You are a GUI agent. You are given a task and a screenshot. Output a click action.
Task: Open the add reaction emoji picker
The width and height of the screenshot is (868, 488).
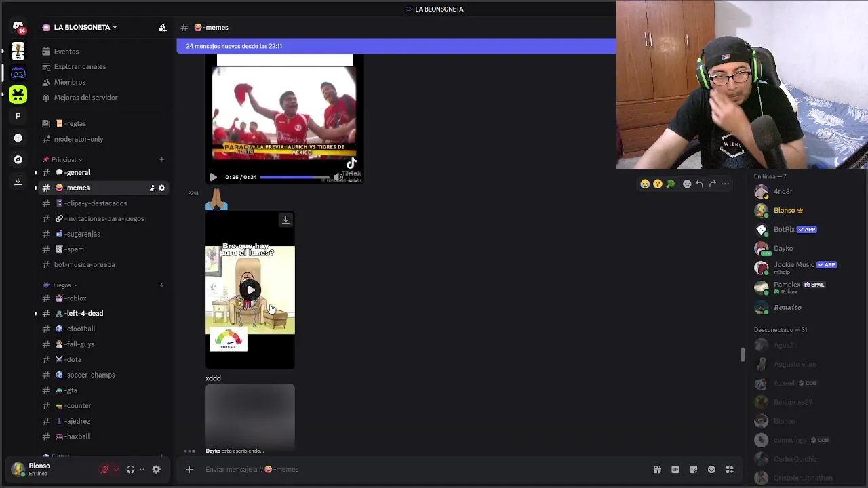[x=687, y=184]
